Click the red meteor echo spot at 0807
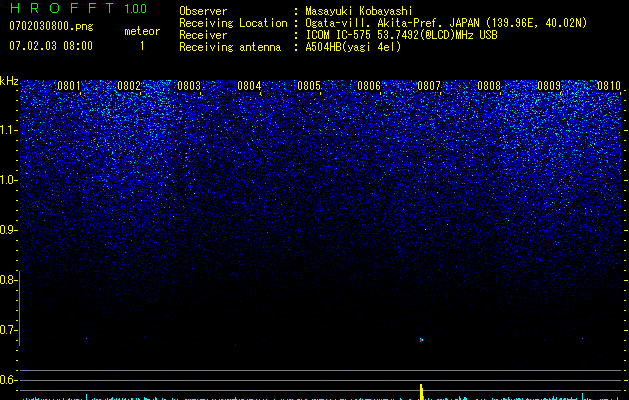 click(x=421, y=340)
